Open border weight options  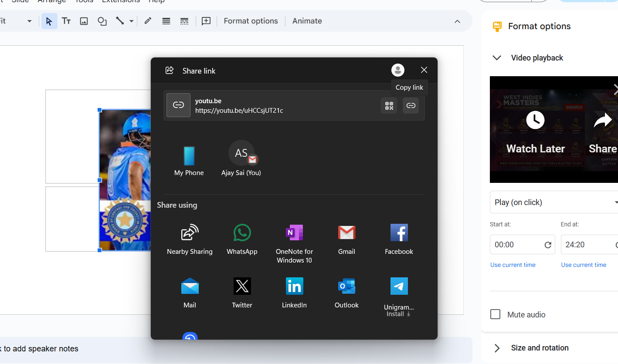(166, 21)
